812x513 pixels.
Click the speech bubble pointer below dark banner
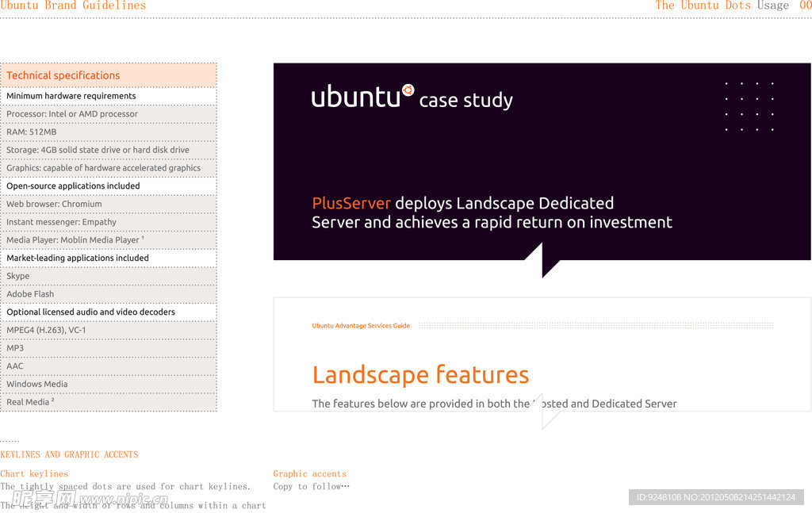[x=543, y=262]
